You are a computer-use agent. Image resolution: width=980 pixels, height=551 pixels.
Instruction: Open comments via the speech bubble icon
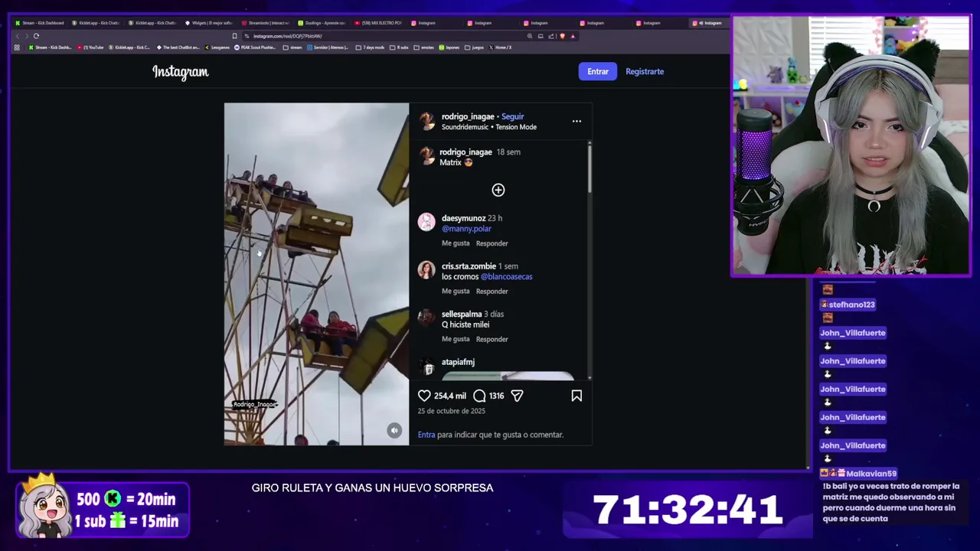pos(479,396)
